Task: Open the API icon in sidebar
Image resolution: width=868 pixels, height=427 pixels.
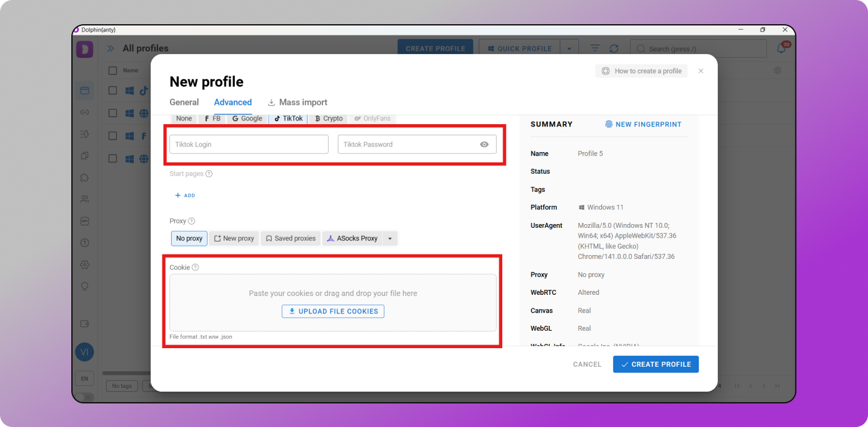Action: (x=85, y=221)
